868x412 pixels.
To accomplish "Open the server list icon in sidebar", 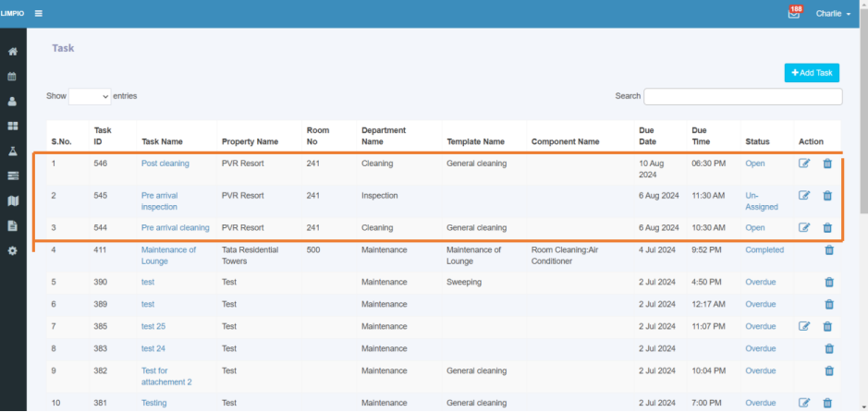I will coord(13,176).
